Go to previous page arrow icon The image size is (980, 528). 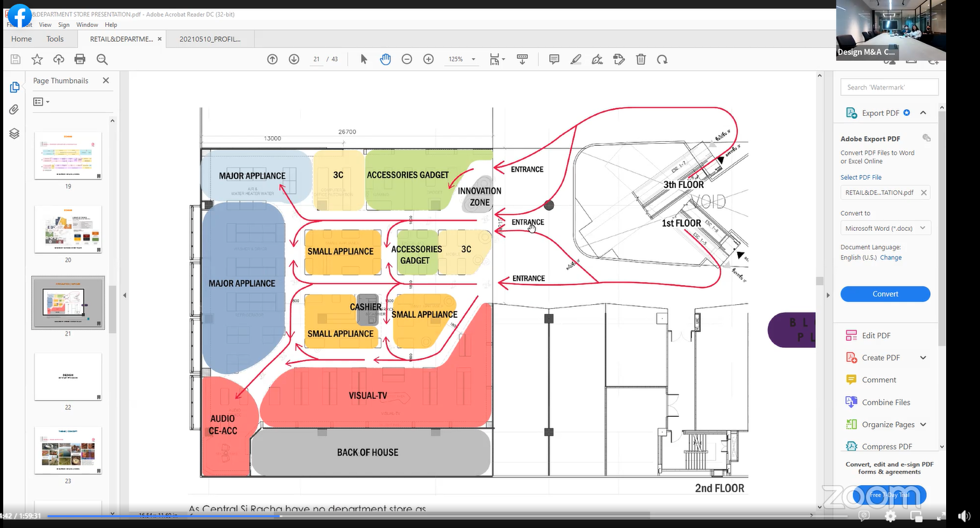pyautogui.click(x=272, y=59)
